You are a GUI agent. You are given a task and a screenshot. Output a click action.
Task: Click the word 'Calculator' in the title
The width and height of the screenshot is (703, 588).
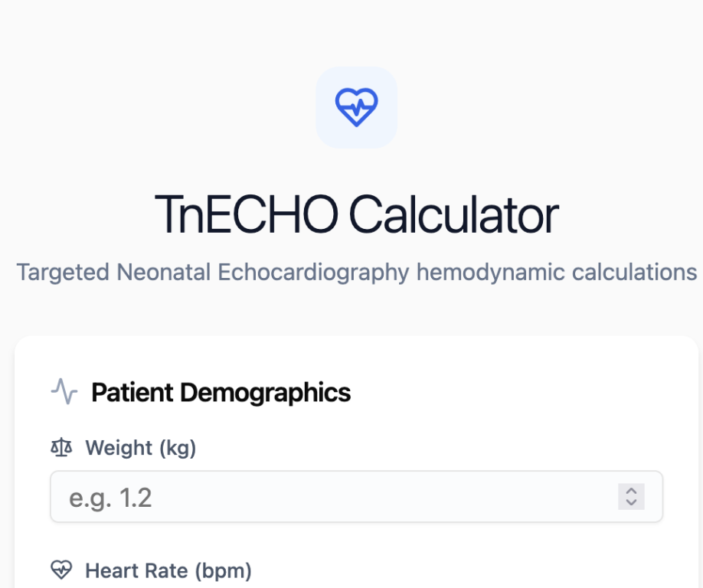(x=454, y=214)
